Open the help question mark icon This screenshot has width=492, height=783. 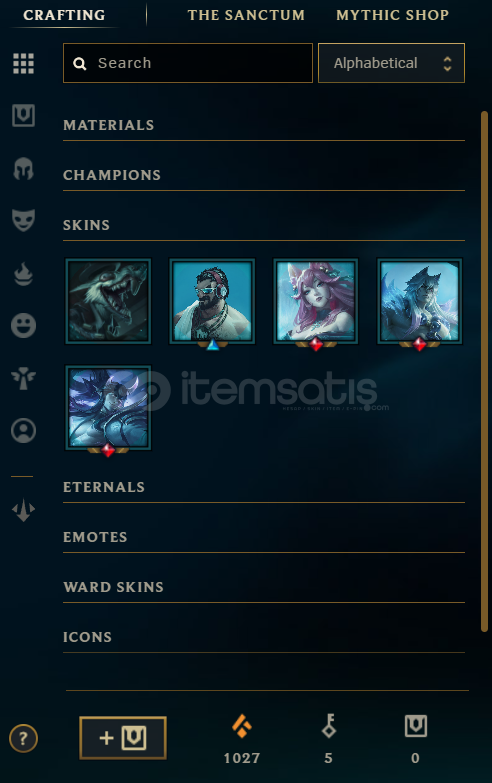coord(23,738)
